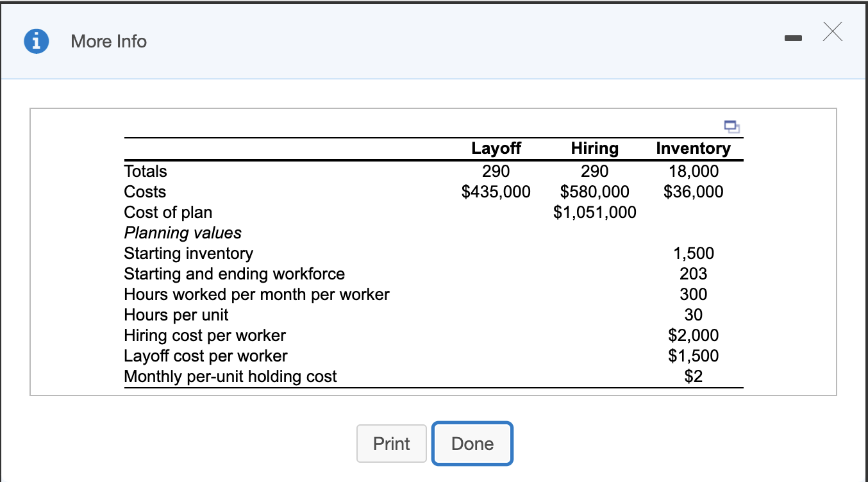868x482 pixels.
Task: Click the $2 holding cost value
Action: point(694,376)
